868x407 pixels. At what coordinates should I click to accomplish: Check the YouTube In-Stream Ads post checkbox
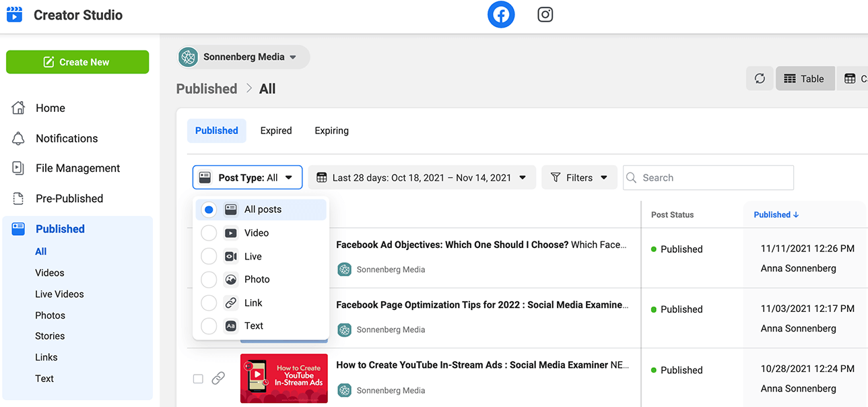tap(198, 379)
